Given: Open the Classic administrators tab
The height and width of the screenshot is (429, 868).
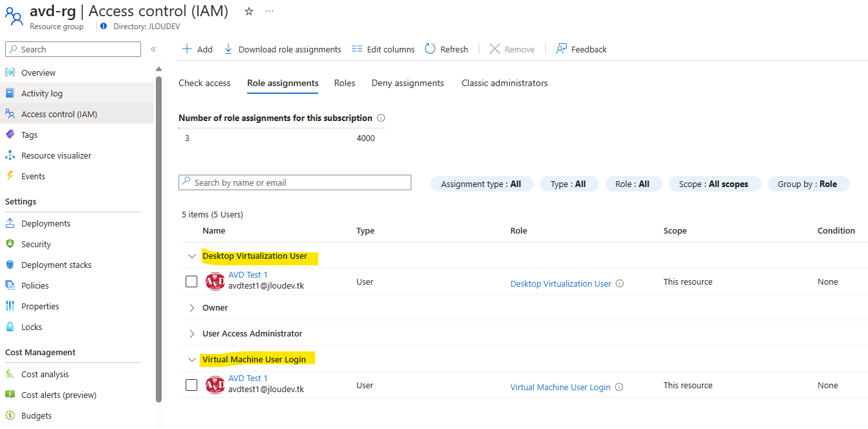Looking at the screenshot, I should coord(505,83).
